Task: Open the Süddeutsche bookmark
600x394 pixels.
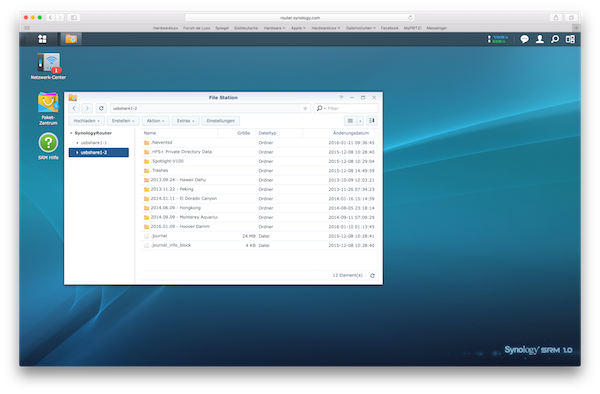Action: pos(246,28)
